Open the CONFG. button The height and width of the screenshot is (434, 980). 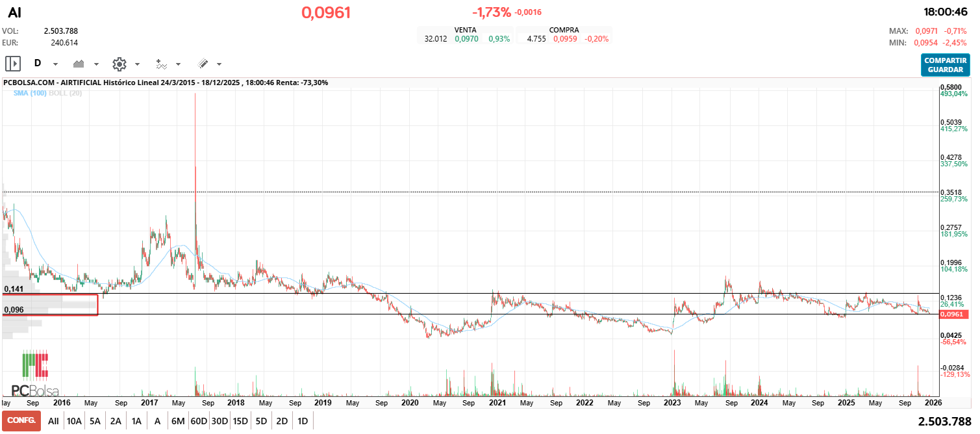pos(21,421)
